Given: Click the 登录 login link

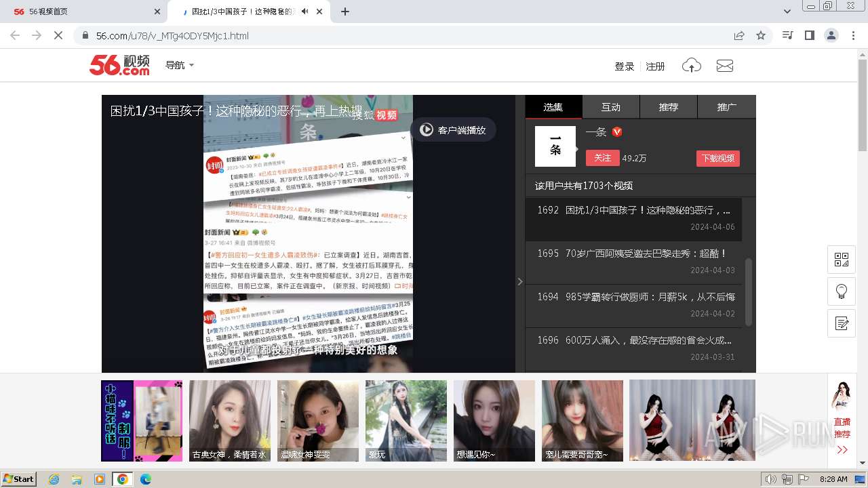Looking at the screenshot, I should 624,66.
